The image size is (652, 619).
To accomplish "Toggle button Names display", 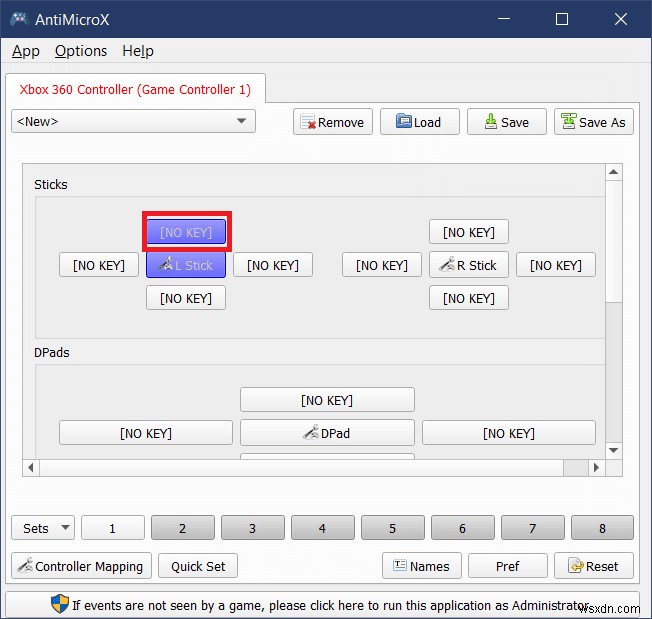I will point(422,566).
